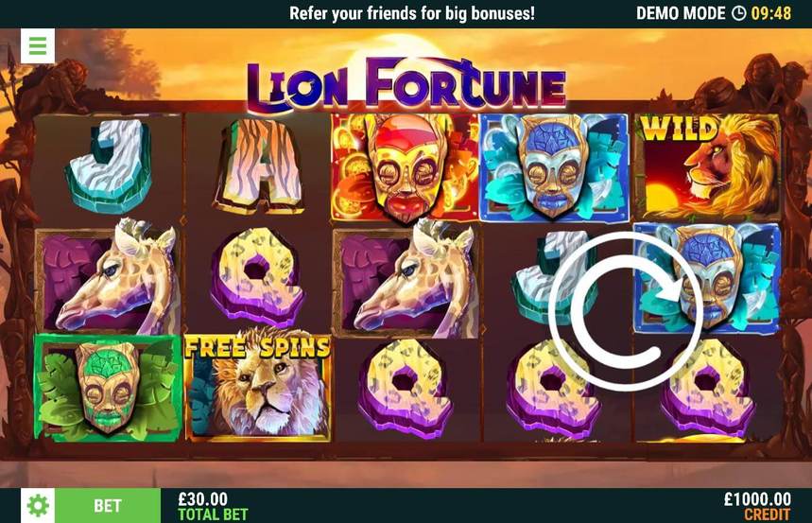Click the £1000.00 credit balance
The image size is (812, 523).
coord(757,499)
